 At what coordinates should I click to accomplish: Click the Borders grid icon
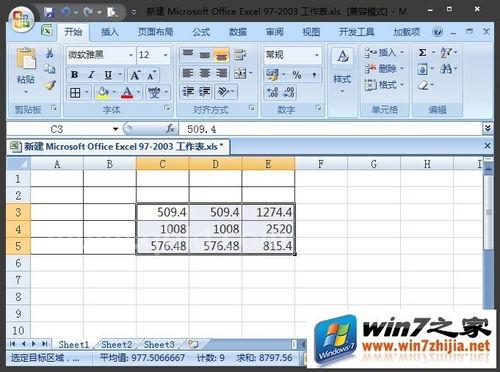[75, 93]
